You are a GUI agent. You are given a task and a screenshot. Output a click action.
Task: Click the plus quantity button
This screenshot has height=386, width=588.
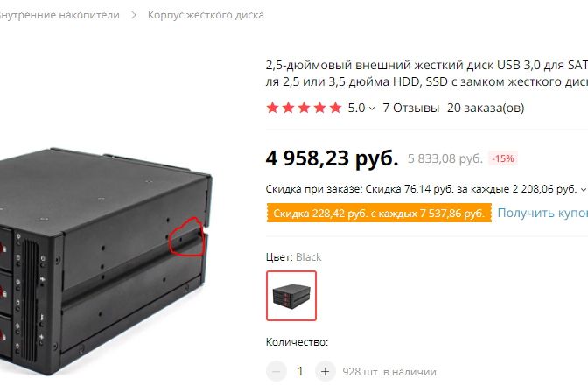[325, 371]
